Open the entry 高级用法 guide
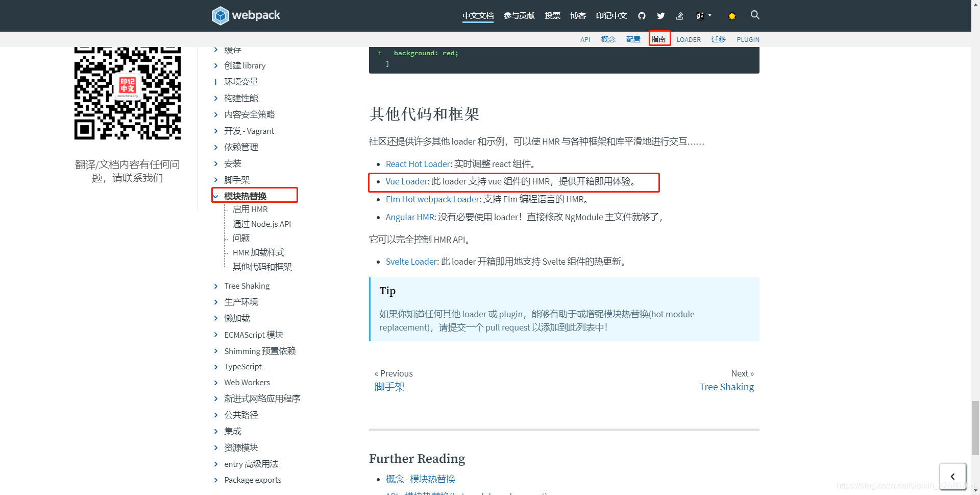980x495 pixels. point(251,464)
